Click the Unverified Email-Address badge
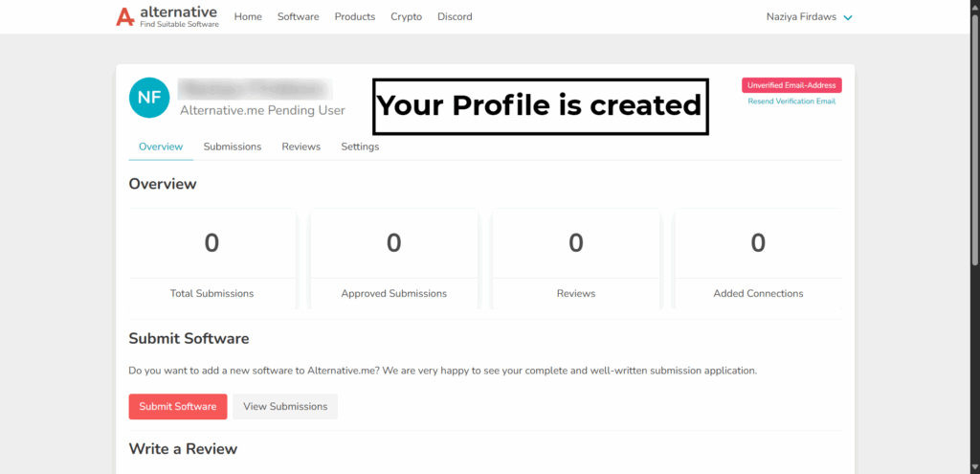The width and height of the screenshot is (980, 474). (x=791, y=85)
